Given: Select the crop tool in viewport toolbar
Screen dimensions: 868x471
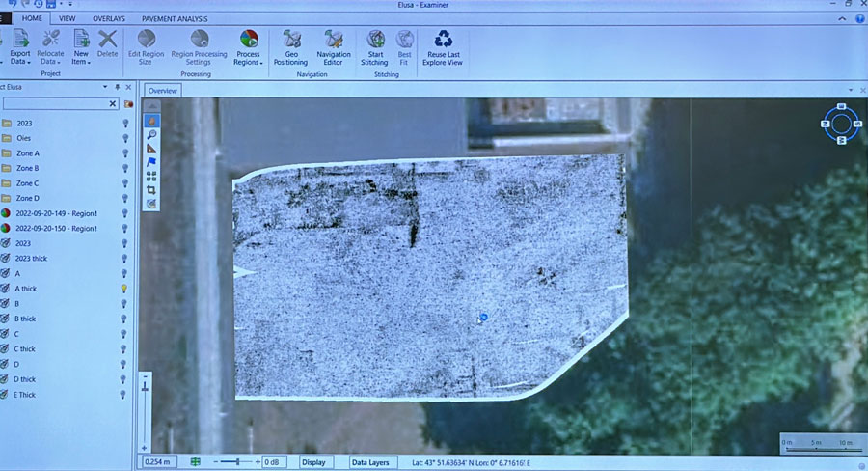Looking at the screenshot, I should (151, 190).
